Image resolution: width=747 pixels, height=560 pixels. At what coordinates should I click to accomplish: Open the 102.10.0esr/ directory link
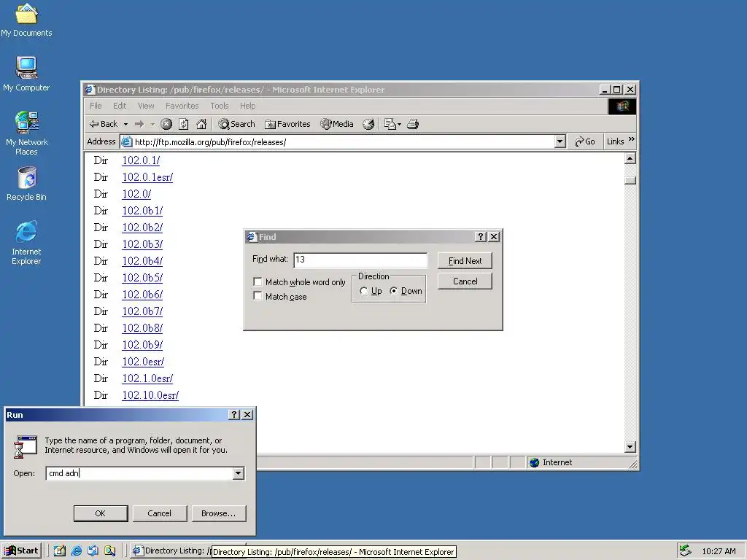pyautogui.click(x=150, y=395)
